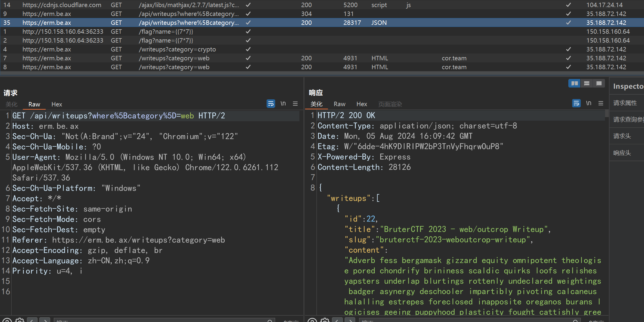Click the "writeups" JSON key in response
The width and height of the screenshot is (644, 322).
point(349,198)
